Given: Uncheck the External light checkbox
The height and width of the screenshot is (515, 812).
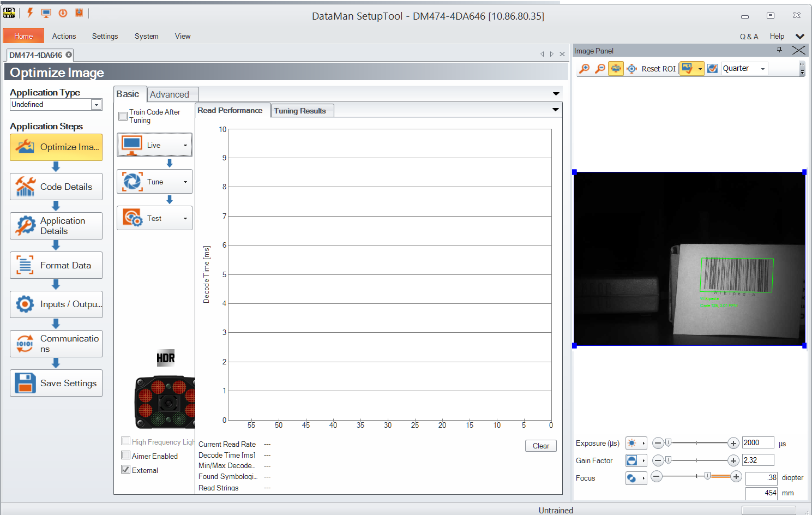Looking at the screenshot, I should pyautogui.click(x=126, y=470).
